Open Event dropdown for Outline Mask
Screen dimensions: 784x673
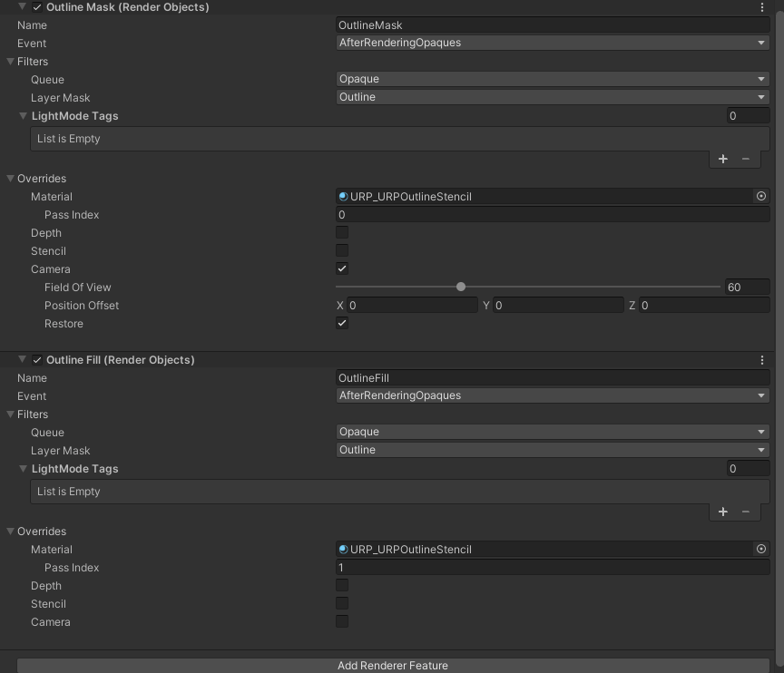click(x=552, y=43)
